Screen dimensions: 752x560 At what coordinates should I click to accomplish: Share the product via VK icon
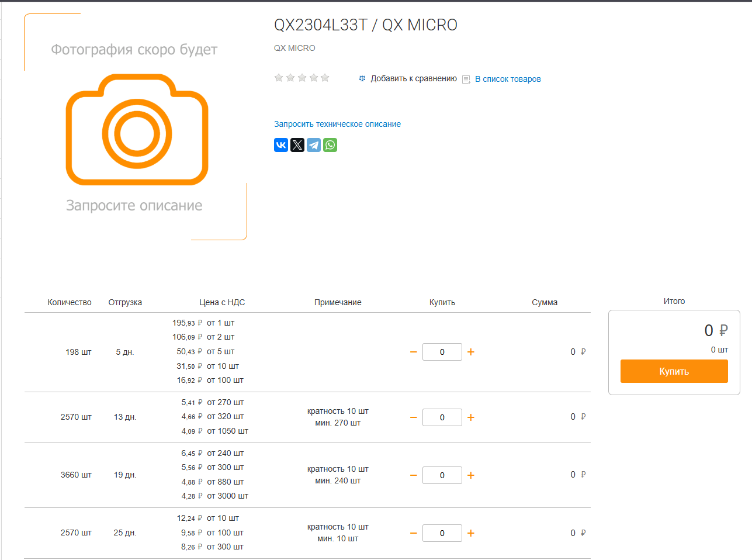(x=281, y=145)
